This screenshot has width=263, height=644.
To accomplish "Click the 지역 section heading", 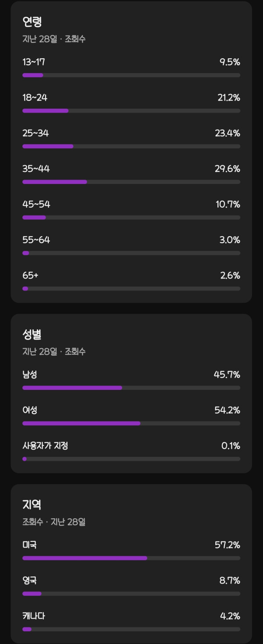I will pos(32,505).
